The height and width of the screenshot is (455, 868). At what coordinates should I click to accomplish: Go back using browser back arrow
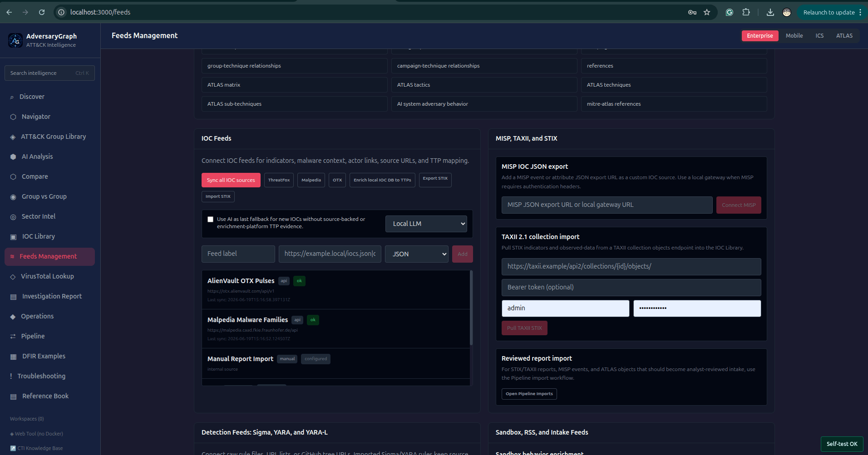(x=9, y=12)
